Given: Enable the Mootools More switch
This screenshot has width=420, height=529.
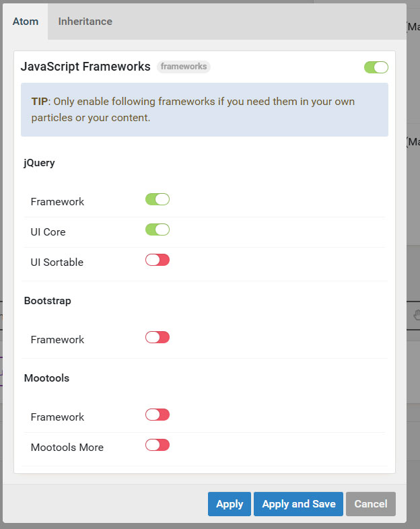Looking at the screenshot, I should click(x=157, y=445).
